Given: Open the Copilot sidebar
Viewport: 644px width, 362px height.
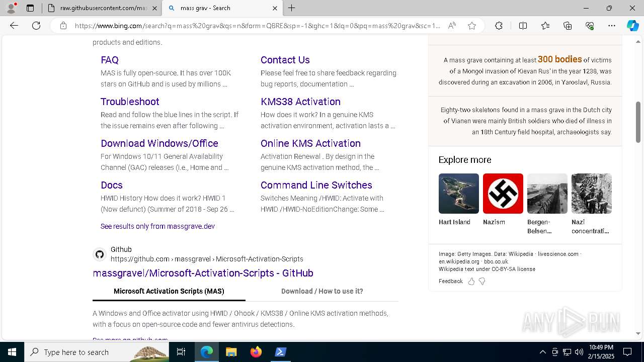Looking at the screenshot, I should (632, 26).
